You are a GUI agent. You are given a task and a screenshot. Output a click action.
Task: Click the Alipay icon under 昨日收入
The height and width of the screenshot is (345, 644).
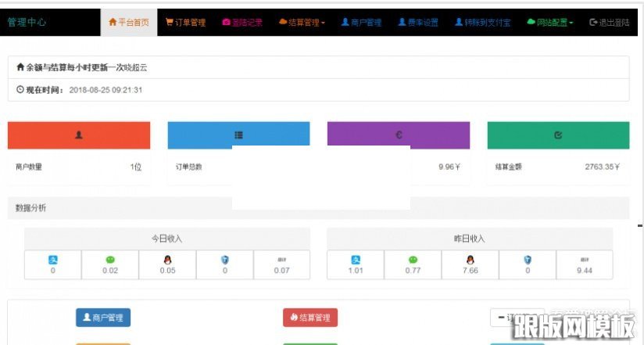pos(356,260)
